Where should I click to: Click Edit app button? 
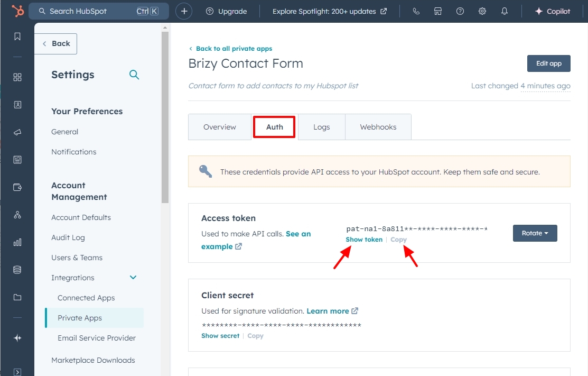click(548, 63)
